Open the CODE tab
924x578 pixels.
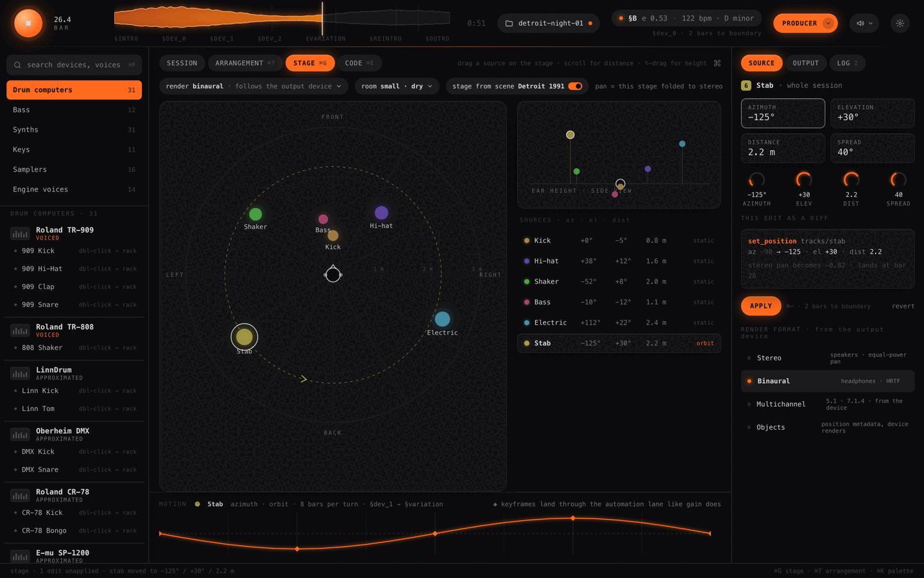pyautogui.click(x=359, y=63)
